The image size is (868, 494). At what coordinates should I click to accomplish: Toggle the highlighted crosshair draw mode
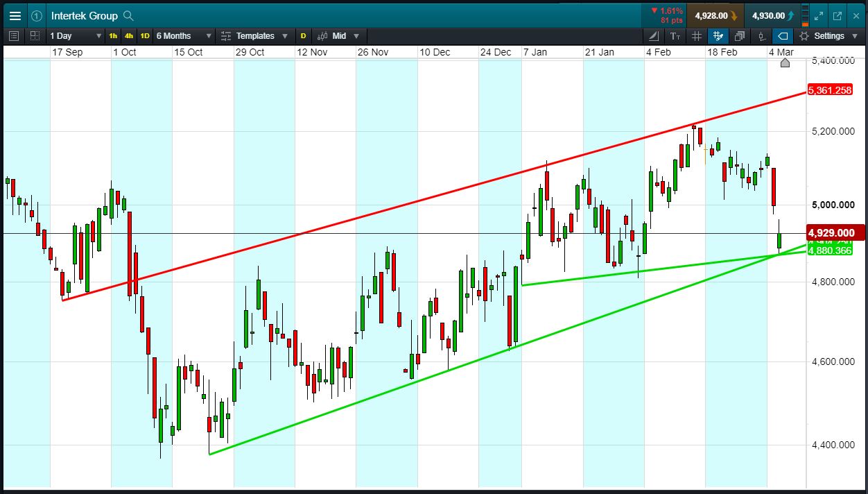click(718, 36)
